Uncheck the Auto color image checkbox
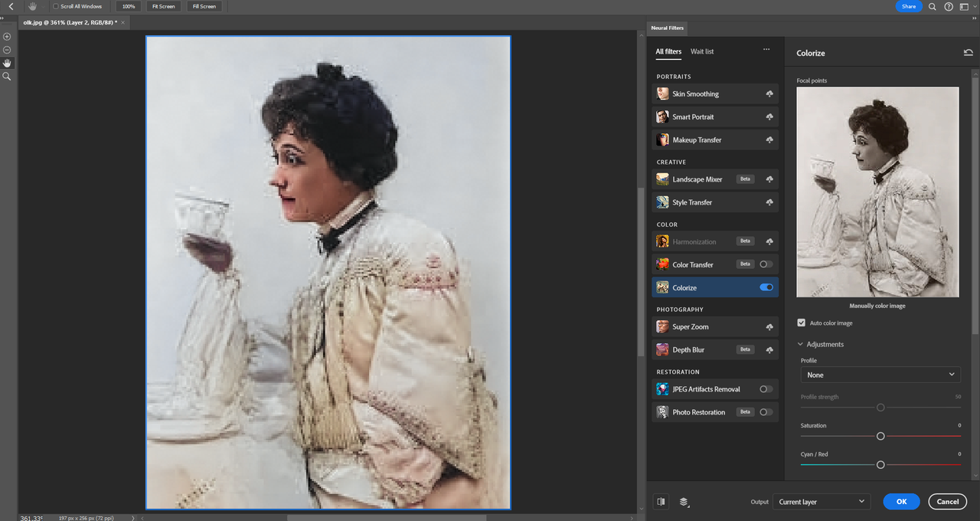This screenshot has width=980, height=521. coord(802,323)
